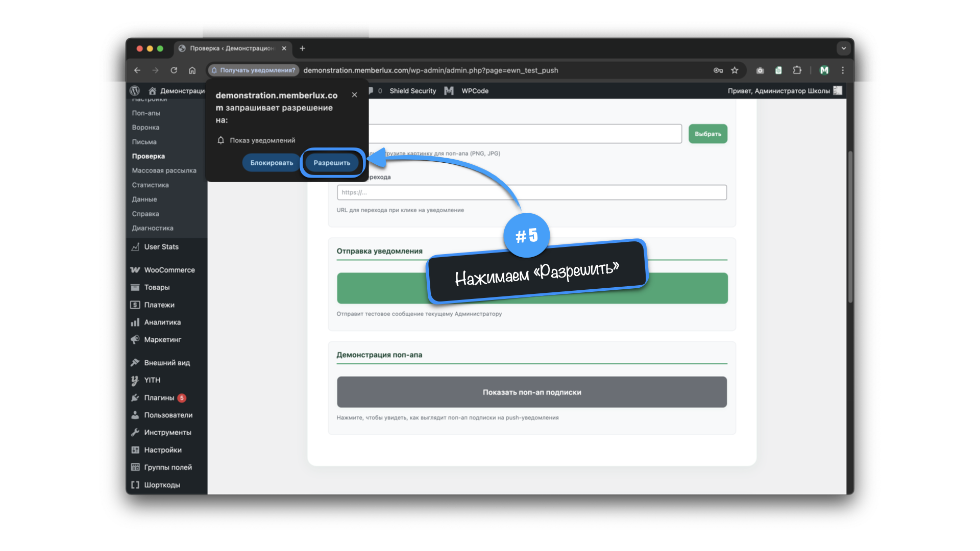Image resolution: width=980 pixels, height=551 pixels.
Task: Bookmark page with the star icon
Action: coord(734,70)
